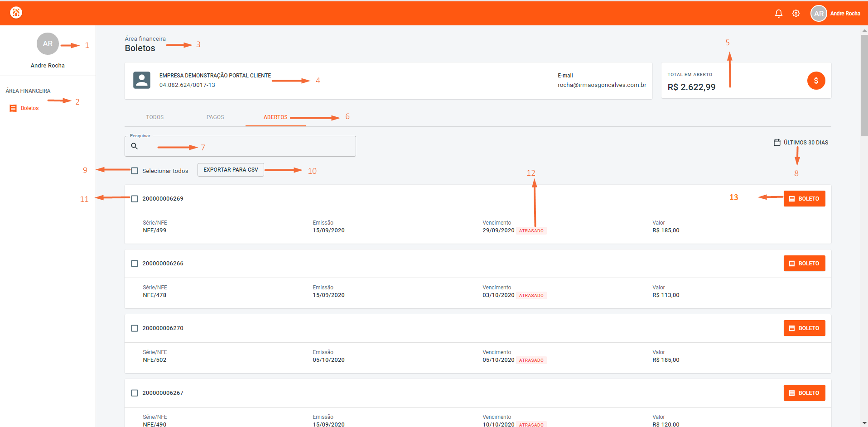Click the vertical scrollbar thumb

click(x=864, y=85)
